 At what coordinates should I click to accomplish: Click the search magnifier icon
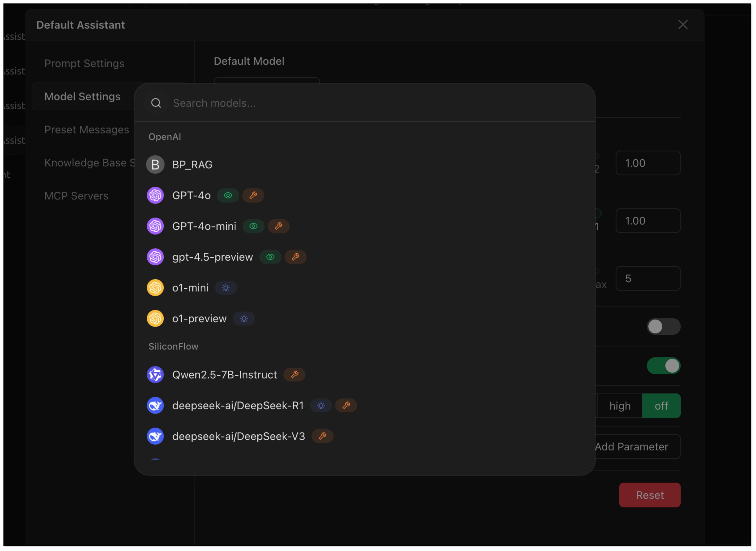[x=156, y=103]
